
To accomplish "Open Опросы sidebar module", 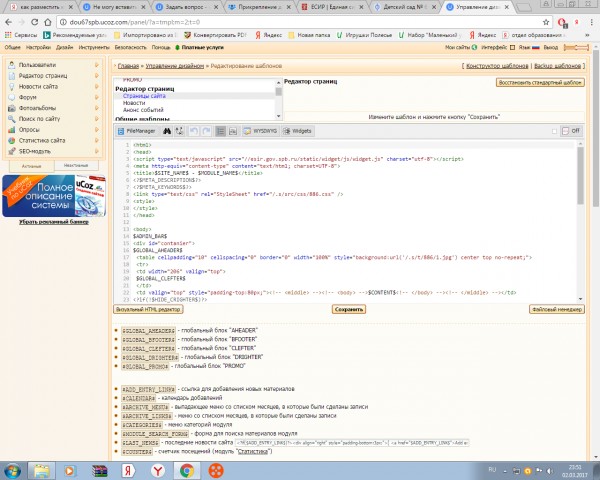I will tap(29, 129).
